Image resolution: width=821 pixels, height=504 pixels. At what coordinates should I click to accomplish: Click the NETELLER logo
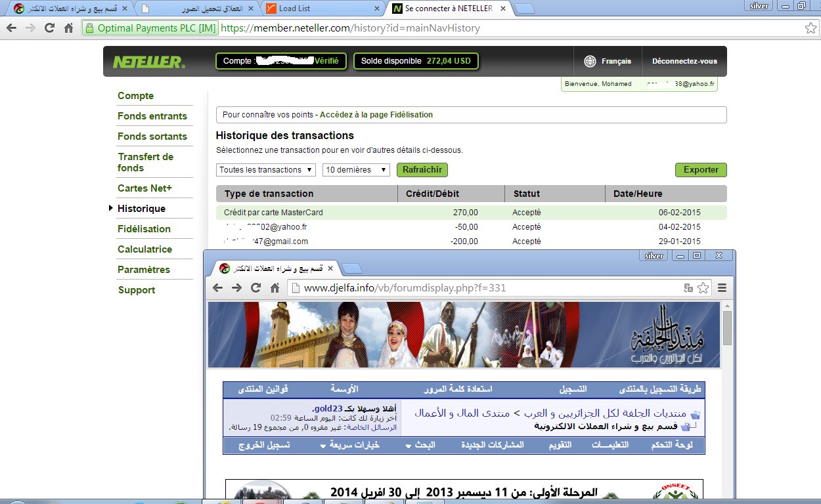click(x=148, y=62)
